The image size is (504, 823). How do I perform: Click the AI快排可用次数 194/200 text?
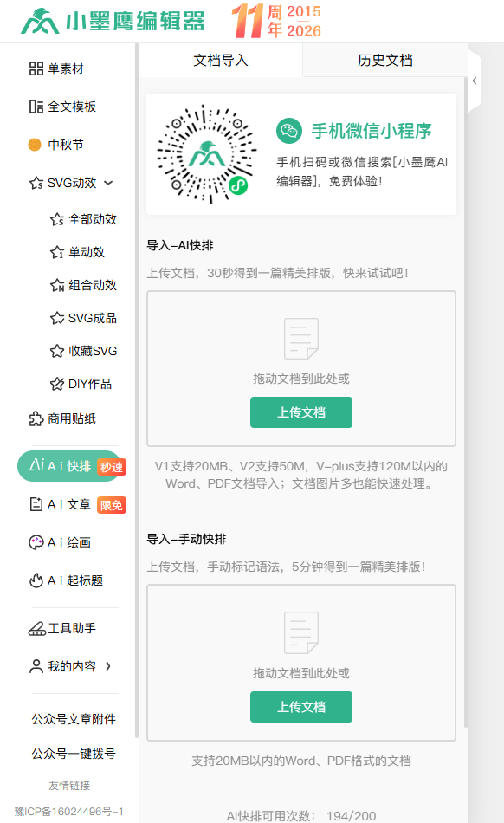coord(301,816)
